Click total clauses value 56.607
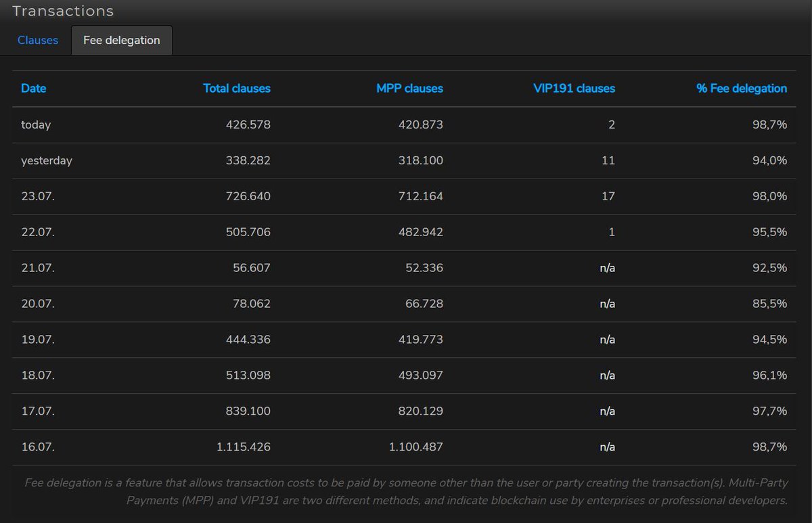Screen dimensions: 812x523 [x=251, y=268]
